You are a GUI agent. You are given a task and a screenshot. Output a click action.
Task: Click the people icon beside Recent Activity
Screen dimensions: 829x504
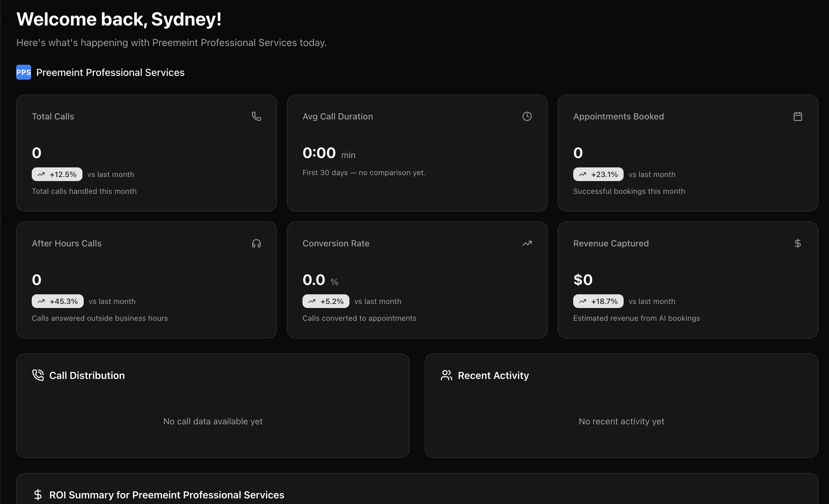click(446, 375)
